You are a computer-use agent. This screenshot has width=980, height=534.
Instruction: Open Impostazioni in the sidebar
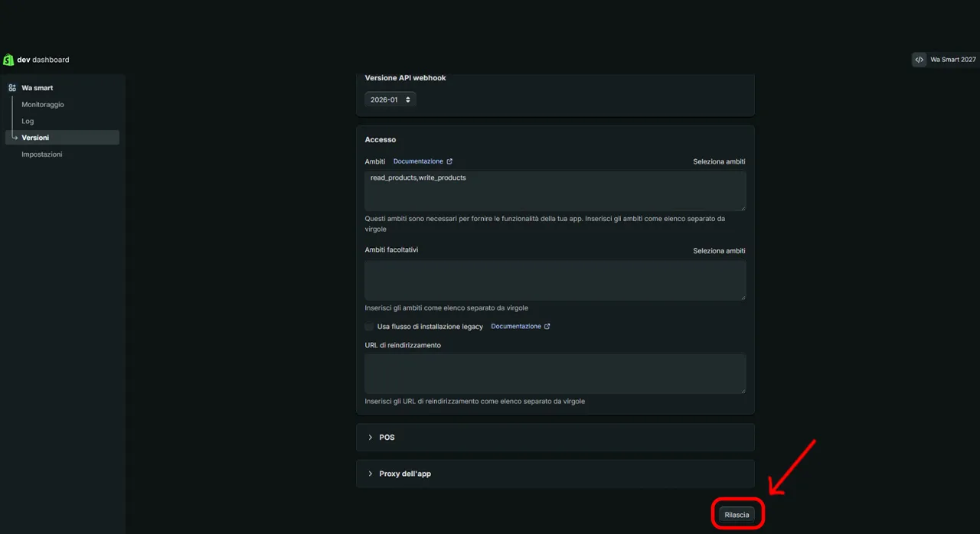pyautogui.click(x=42, y=155)
